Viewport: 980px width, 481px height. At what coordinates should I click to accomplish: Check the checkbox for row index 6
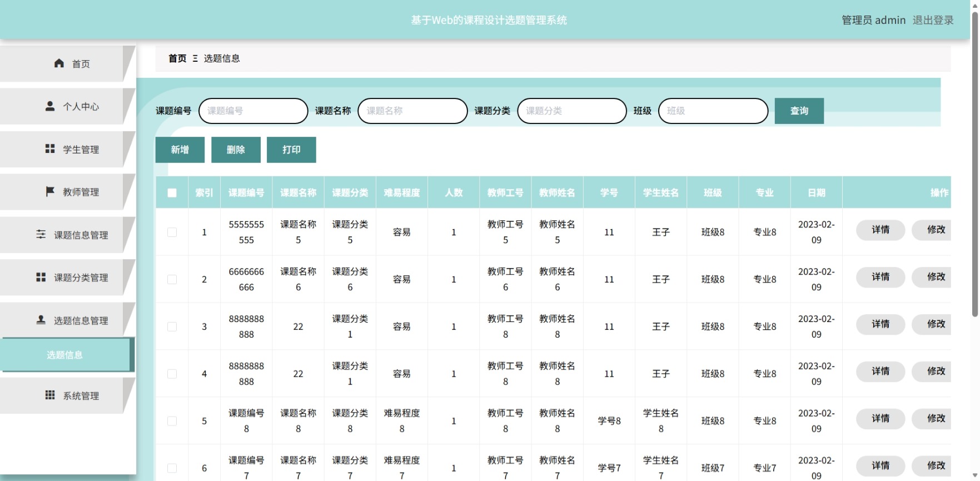[172, 468]
